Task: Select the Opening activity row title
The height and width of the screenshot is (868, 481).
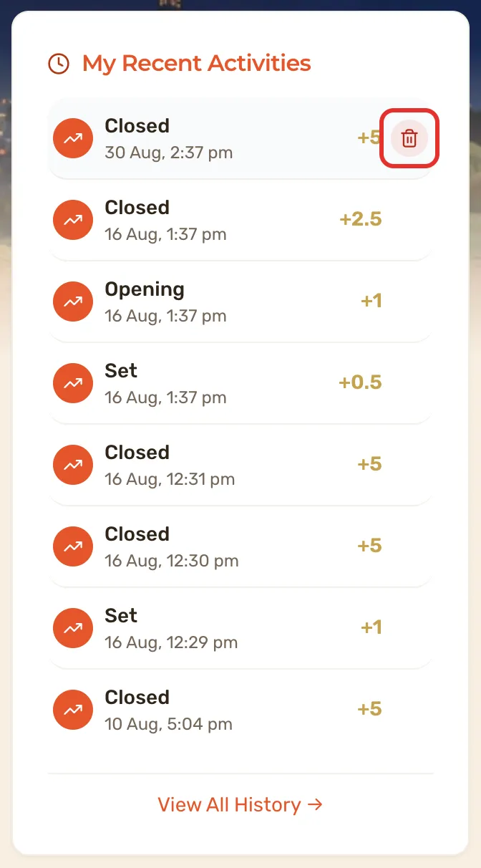Action: (145, 289)
